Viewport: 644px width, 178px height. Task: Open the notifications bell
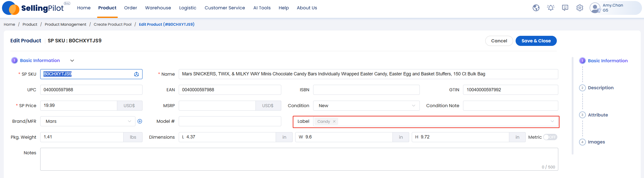pyautogui.click(x=551, y=8)
